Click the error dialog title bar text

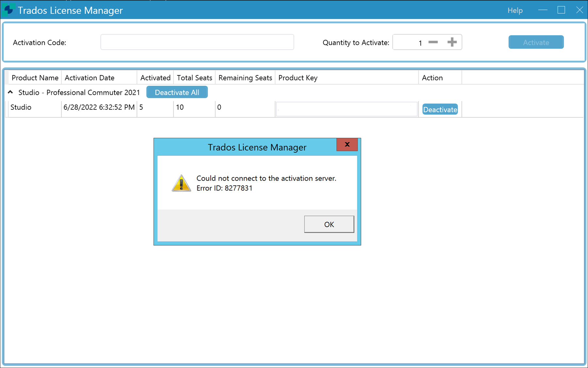[257, 147]
